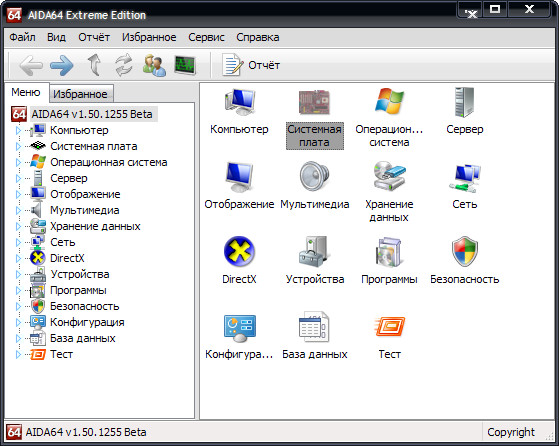Open the Устройства toolbox icon in right pane
Screen dimensions: 559x446
315,260
